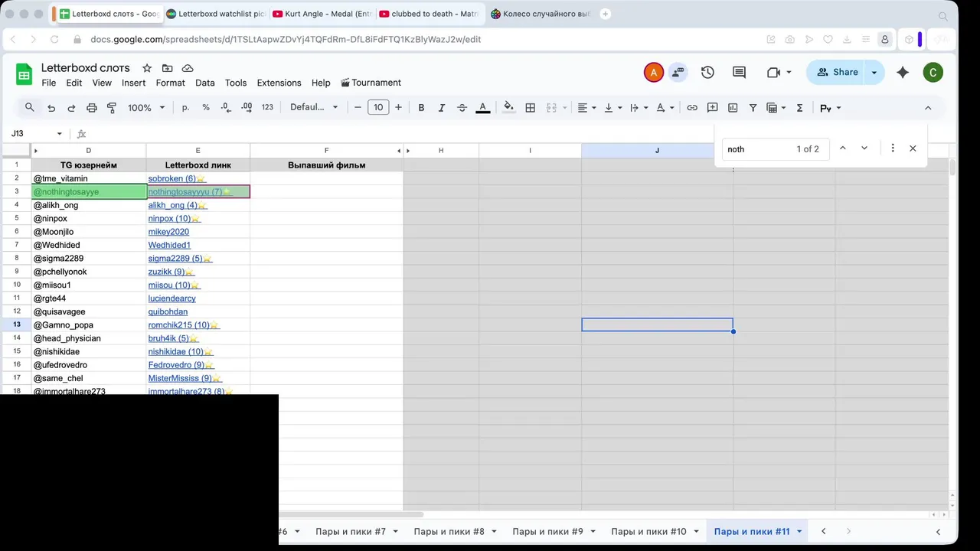980x551 pixels.
Task: Open the Пары и пики #11 tab dropdown arrow
Action: (x=799, y=531)
